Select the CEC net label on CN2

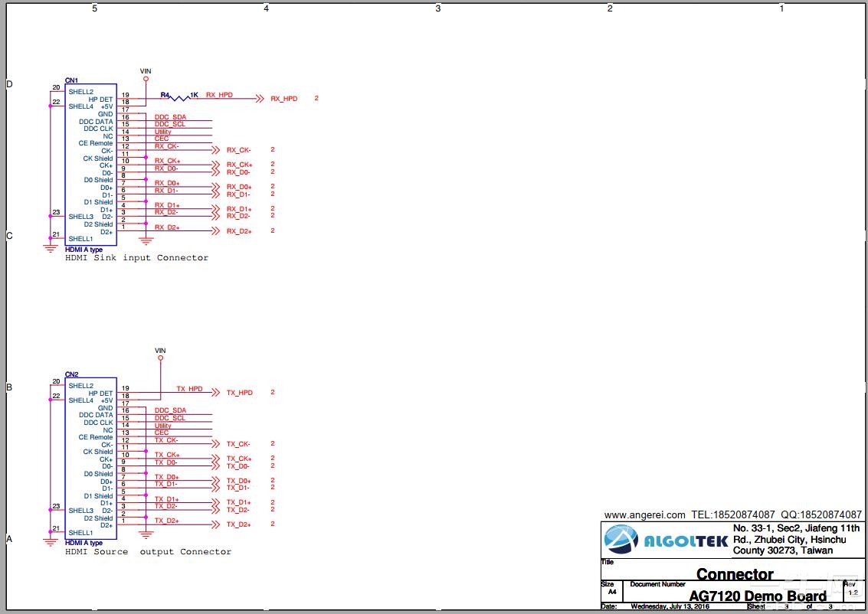click(x=162, y=433)
